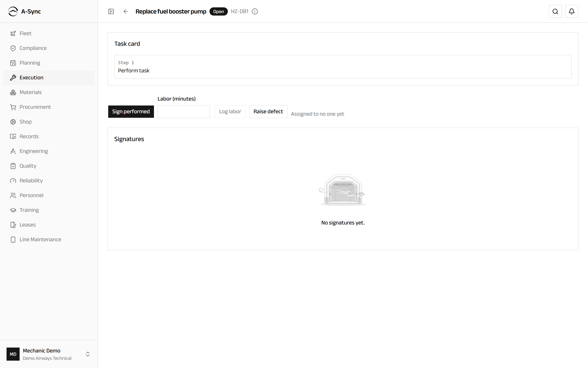Click the Records book icon
The width and height of the screenshot is (588, 368).
coord(13,137)
